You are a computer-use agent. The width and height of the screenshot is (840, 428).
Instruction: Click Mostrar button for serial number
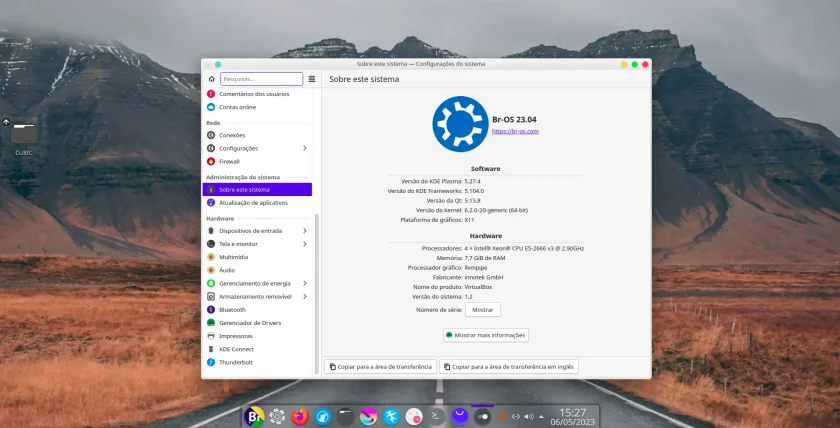click(x=483, y=310)
